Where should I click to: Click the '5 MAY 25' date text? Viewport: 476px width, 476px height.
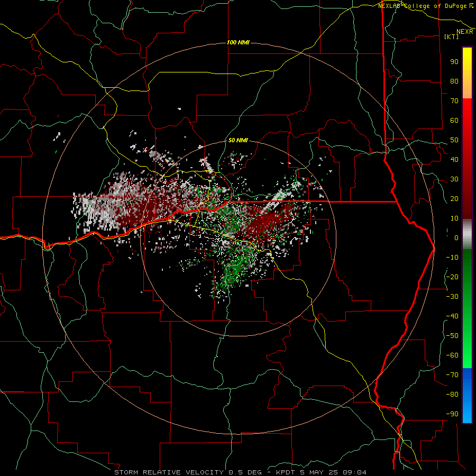(320, 472)
